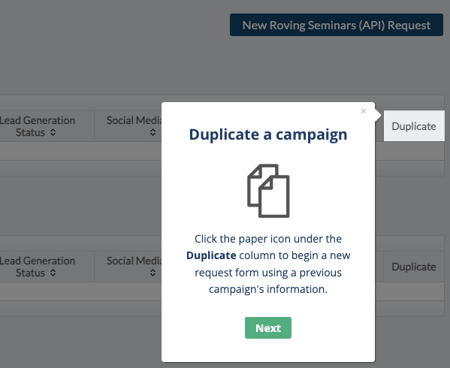Sort lower table by Lead Generation Status arrows
Viewport: 450px width, 368px height.
click(53, 273)
